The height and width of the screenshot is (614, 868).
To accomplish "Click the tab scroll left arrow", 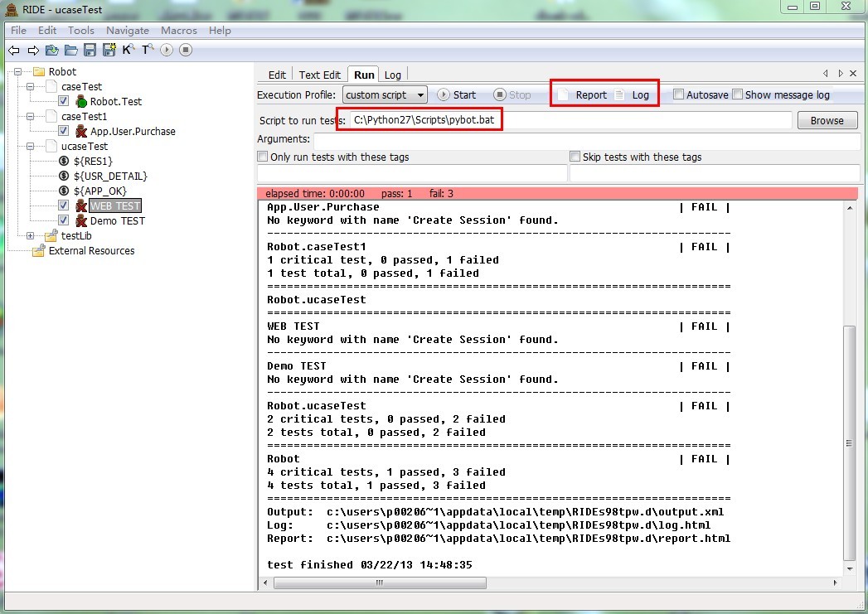I will pyautogui.click(x=826, y=73).
